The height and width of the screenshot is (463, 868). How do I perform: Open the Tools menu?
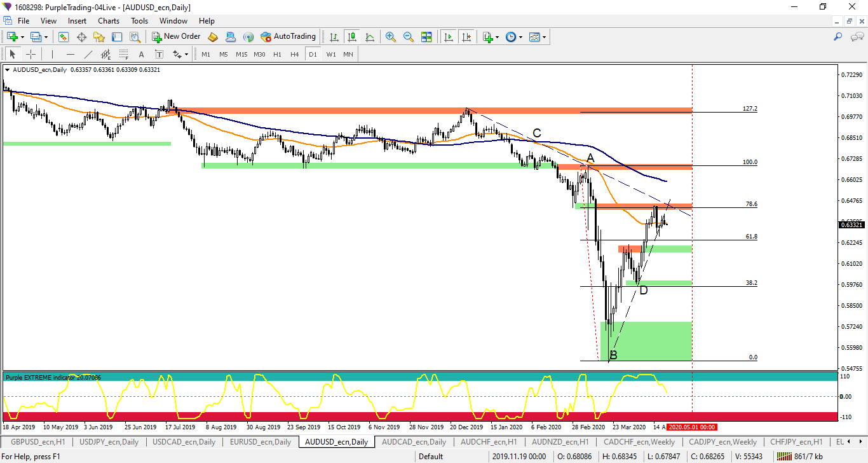click(x=139, y=21)
